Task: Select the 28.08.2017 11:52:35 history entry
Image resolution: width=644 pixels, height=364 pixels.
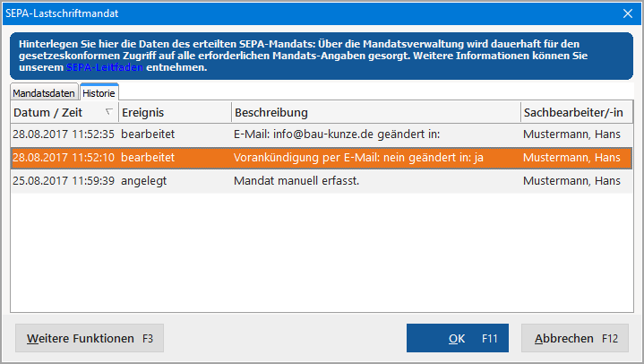Action: (x=322, y=134)
